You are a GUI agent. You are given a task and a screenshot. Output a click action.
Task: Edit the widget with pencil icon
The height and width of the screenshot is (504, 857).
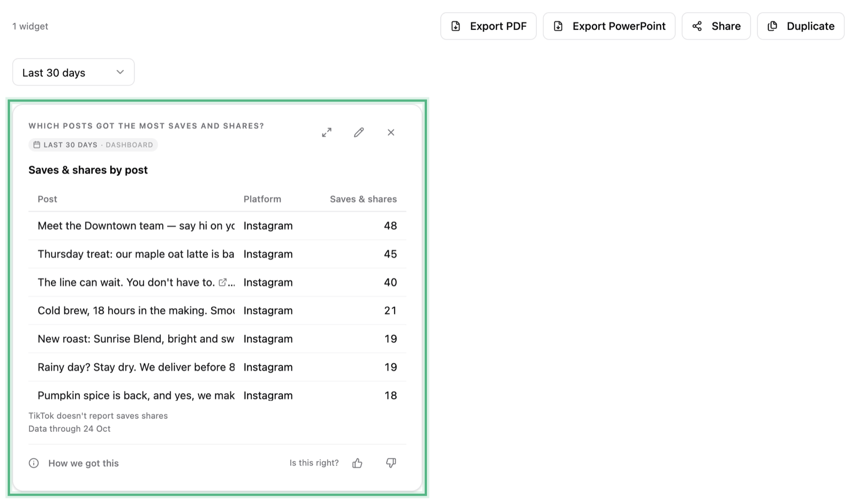359,132
